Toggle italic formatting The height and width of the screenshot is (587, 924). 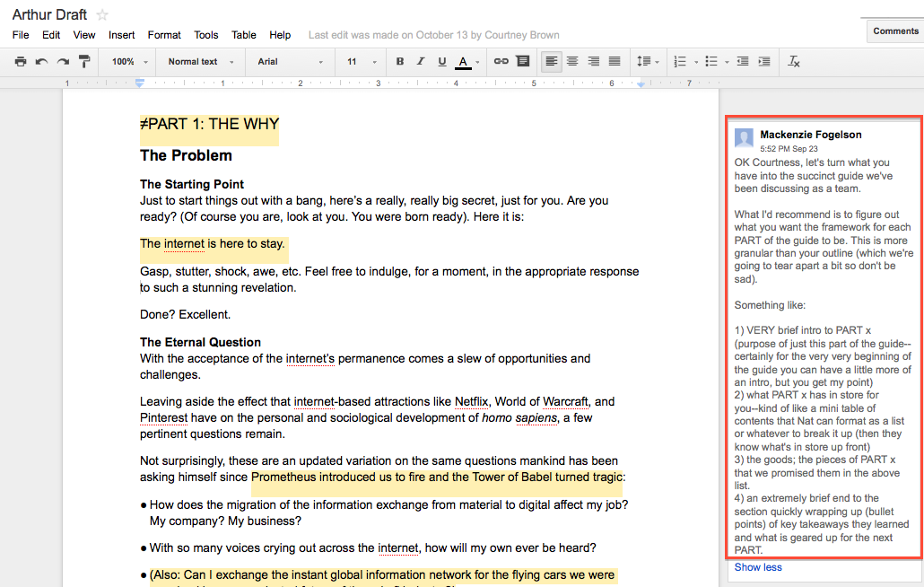(421, 62)
